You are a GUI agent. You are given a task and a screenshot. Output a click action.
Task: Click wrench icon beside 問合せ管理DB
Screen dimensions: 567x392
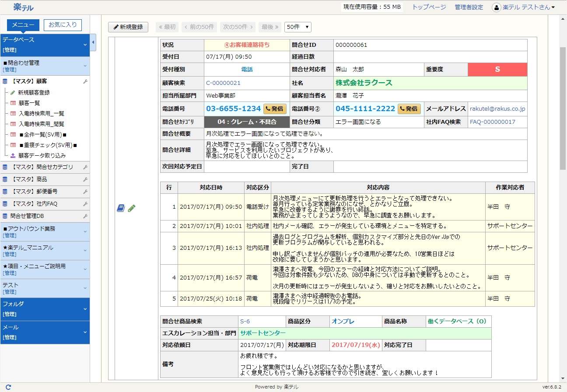(85, 216)
